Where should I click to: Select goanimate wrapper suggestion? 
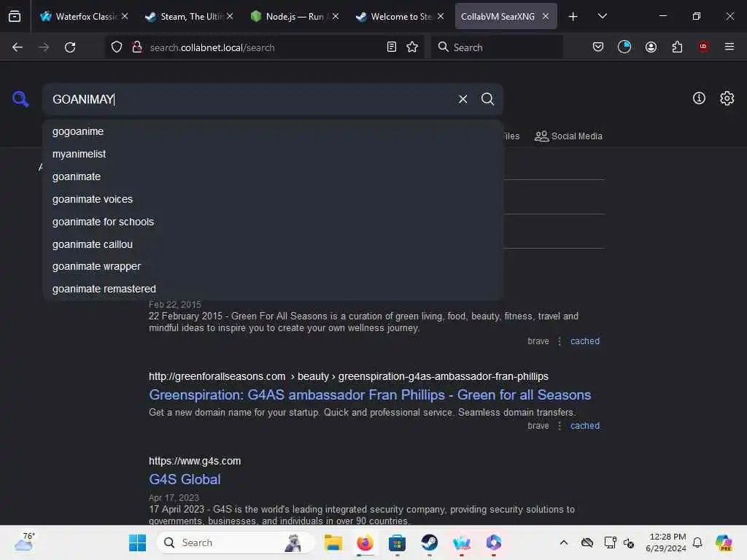273,266
